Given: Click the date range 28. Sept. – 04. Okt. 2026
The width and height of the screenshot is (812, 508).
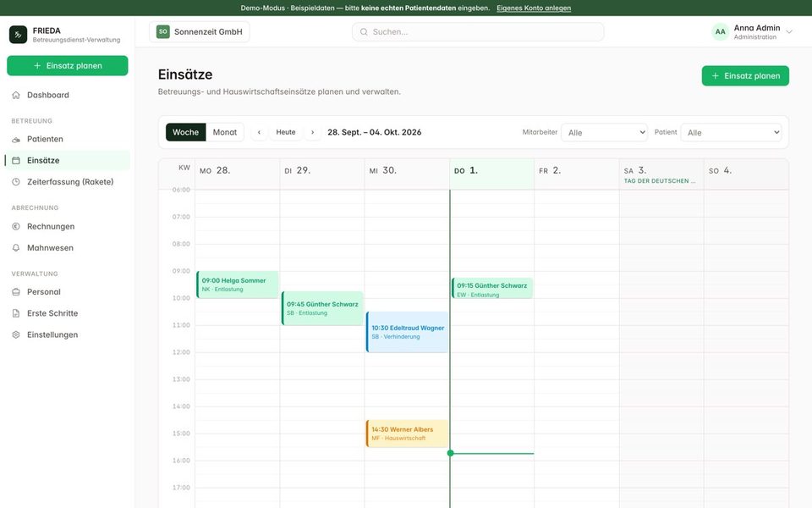Looking at the screenshot, I should (x=375, y=132).
